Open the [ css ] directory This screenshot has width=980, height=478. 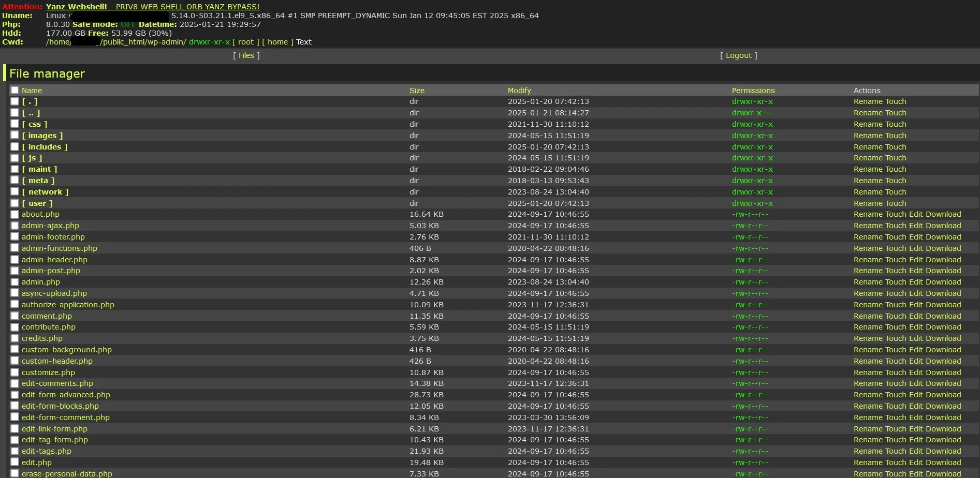[x=35, y=124]
